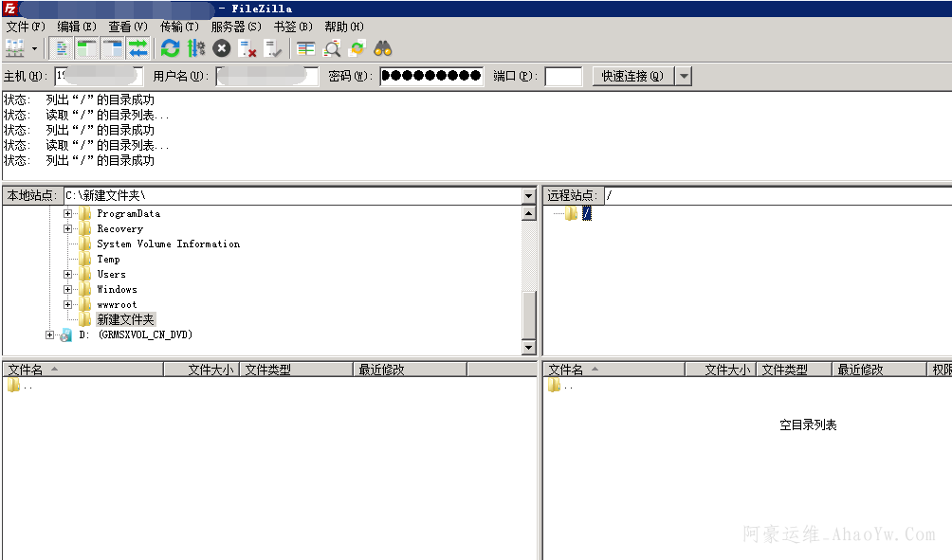The image size is (952, 560).
Task: Sort remote files by 文件大小 column
Action: tap(721, 370)
